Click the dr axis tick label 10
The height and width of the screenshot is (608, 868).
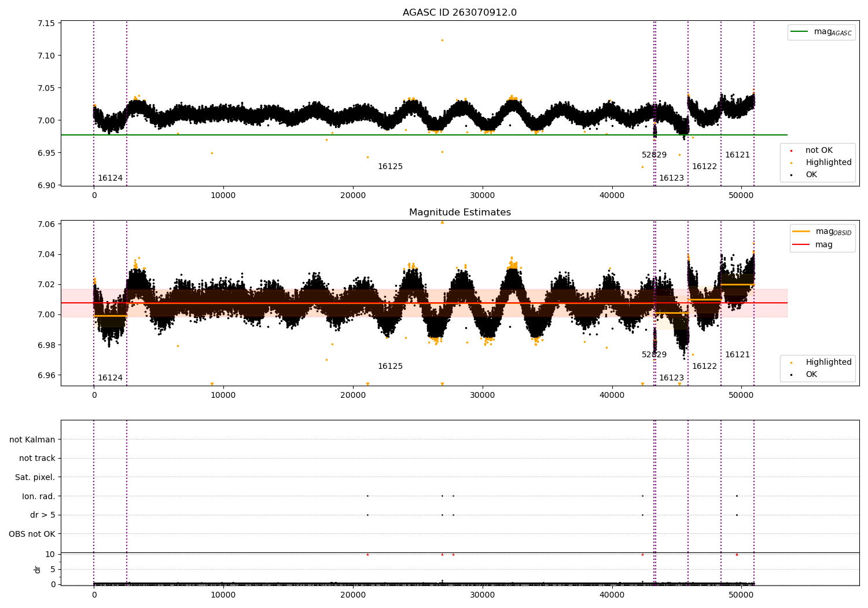click(50, 554)
